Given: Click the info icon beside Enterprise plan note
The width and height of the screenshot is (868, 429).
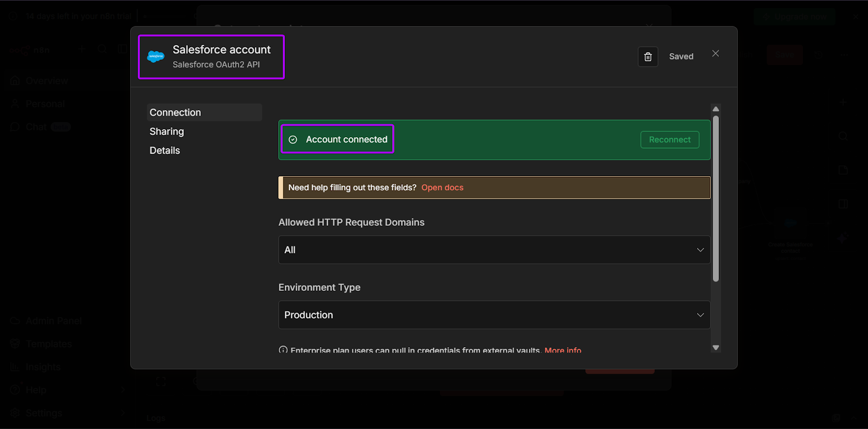Looking at the screenshot, I should pos(283,350).
